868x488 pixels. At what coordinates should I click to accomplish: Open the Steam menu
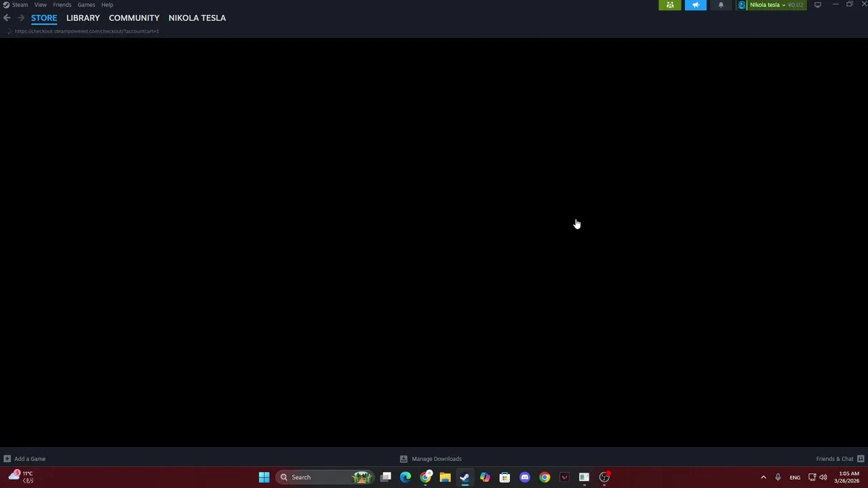[20, 5]
